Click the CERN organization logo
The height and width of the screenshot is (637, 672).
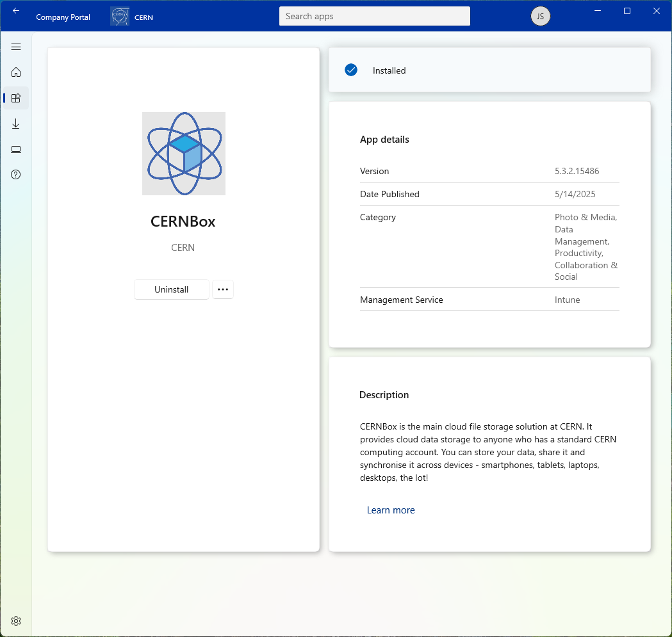tap(120, 16)
